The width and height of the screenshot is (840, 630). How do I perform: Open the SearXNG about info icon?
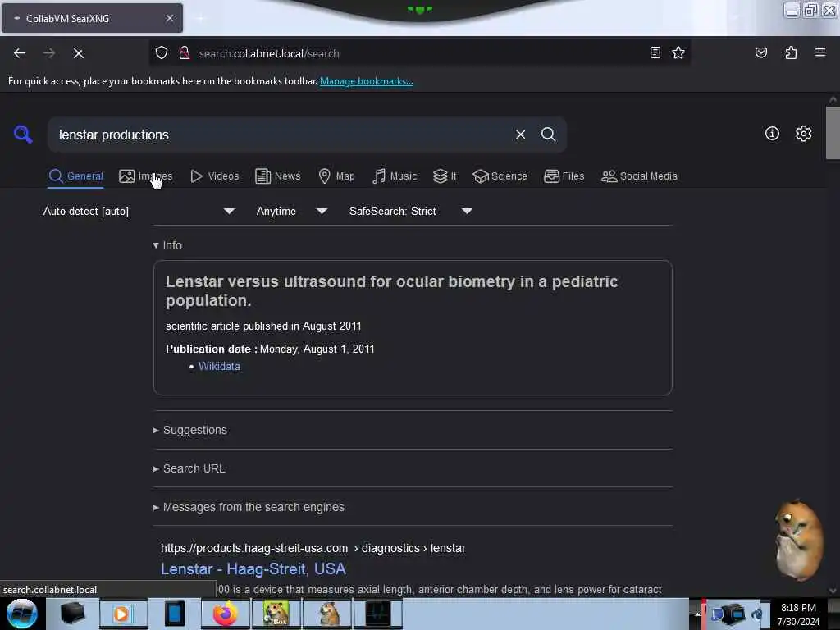pos(772,134)
